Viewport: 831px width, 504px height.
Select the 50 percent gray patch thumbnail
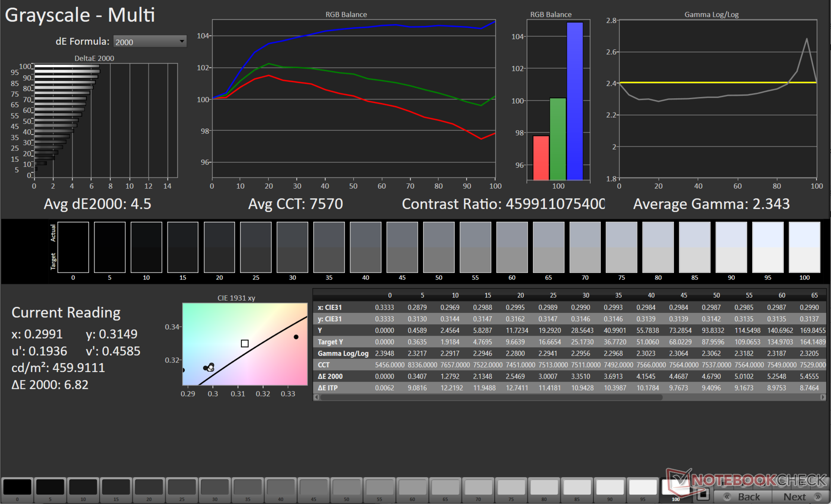[x=346, y=488]
